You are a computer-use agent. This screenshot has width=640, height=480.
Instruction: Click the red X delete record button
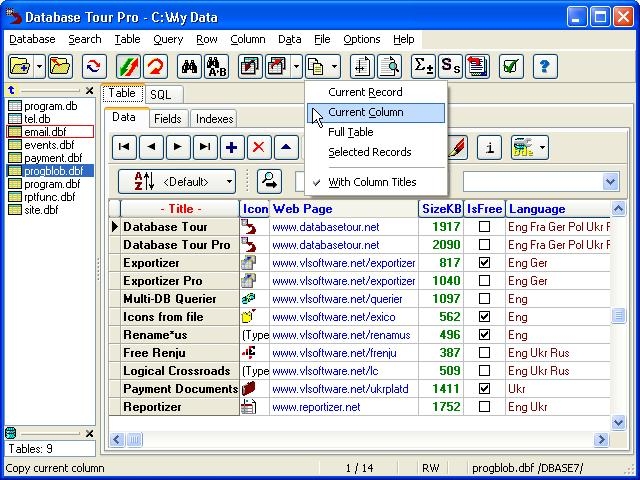point(259,147)
